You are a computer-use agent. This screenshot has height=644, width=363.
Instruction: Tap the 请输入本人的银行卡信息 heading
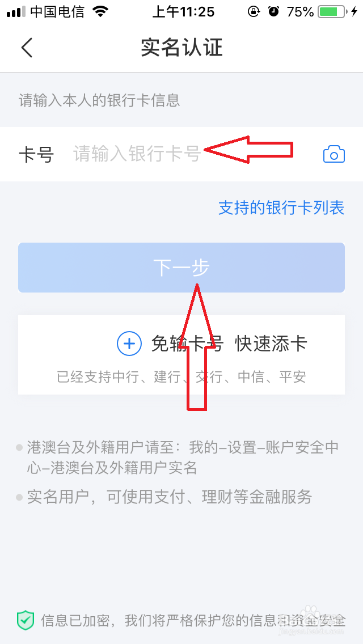click(x=99, y=101)
